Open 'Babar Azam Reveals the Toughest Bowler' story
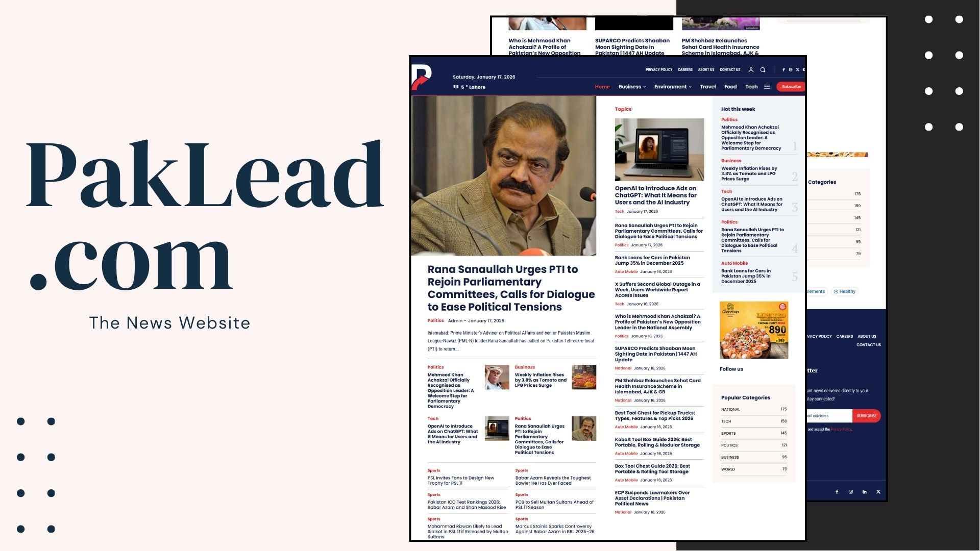The image size is (980, 551). pyautogui.click(x=553, y=481)
